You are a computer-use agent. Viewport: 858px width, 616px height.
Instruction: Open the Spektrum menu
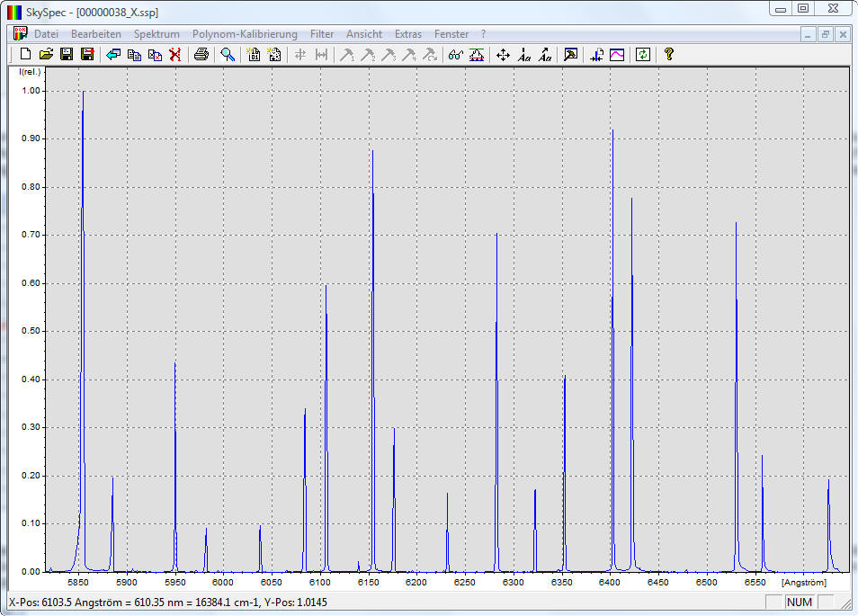pos(156,34)
